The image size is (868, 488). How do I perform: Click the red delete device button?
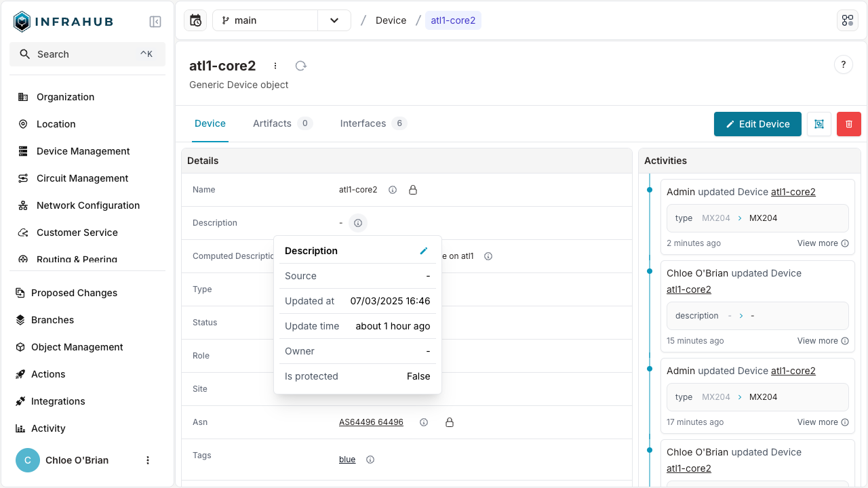point(848,124)
